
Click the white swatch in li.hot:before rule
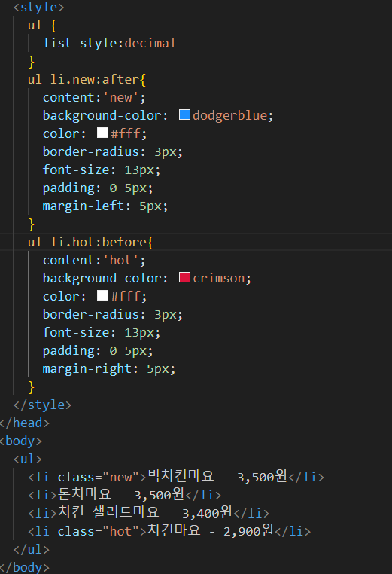(102, 295)
